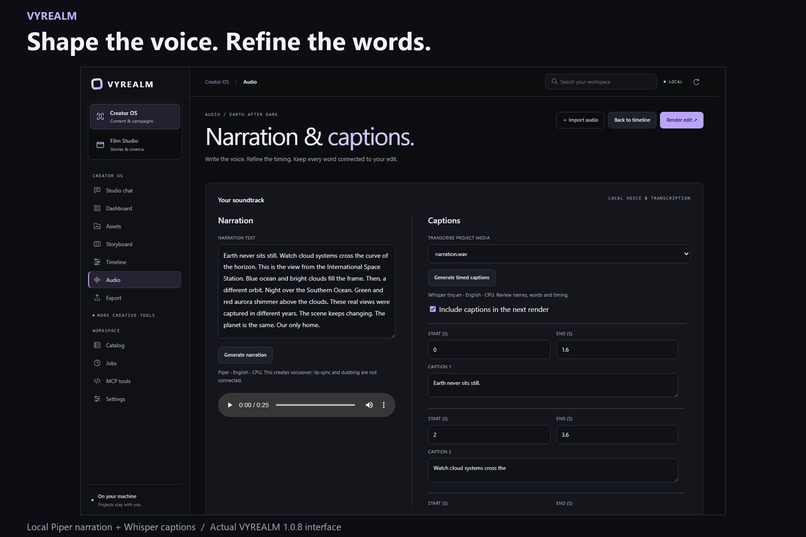This screenshot has height=537, width=806.
Task: Open audio player more options menu
Action: pos(383,405)
